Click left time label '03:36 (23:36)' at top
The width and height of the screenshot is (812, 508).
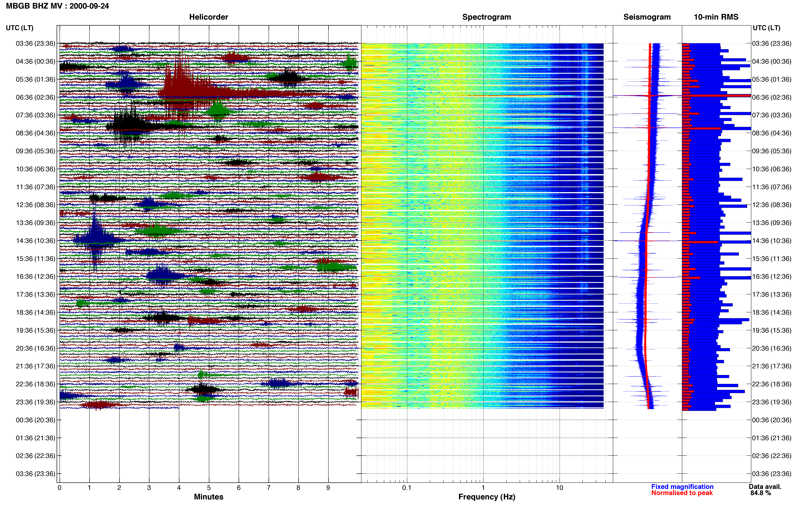[x=36, y=43]
